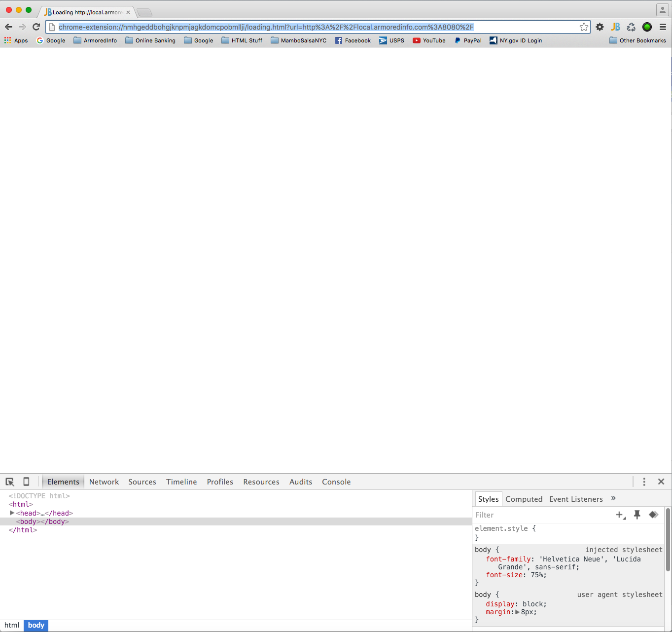Toggle the bookmark star in the address bar
Image resolution: width=672 pixels, height=632 pixels.
tap(584, 27)
